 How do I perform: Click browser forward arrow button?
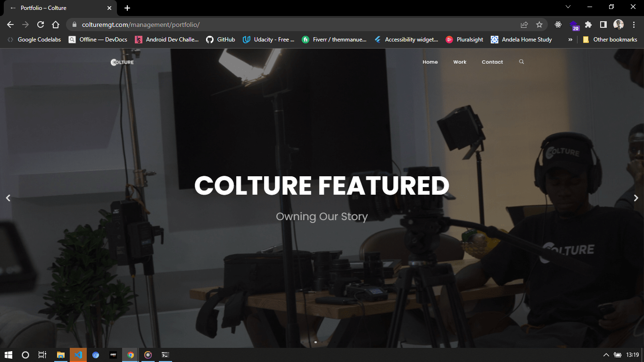(25, 25)
